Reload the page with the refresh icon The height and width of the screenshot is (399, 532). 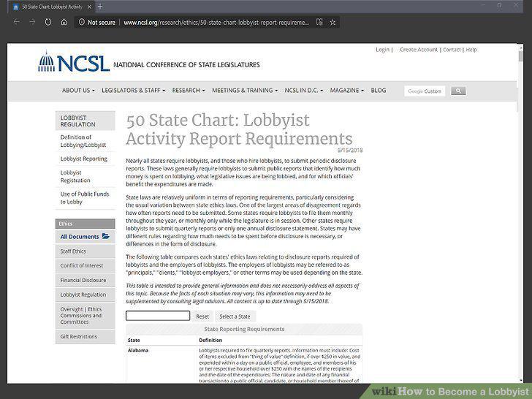[x=48, y=22]
